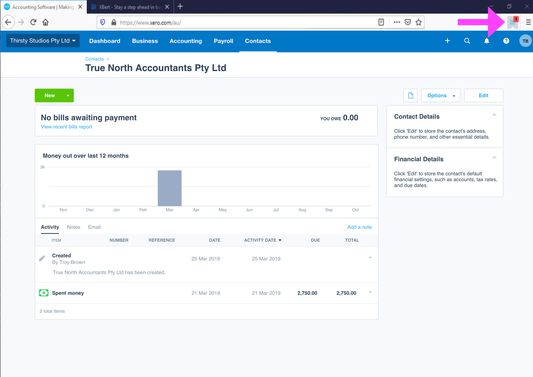The height and width of the screenshot is (377, 533).
Task: Collapse the Financial Details panel
Action: pos(494,157)
